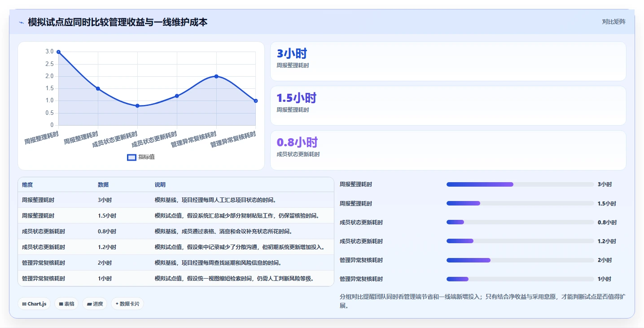The image size is (644, 328).
Task: Click the chart data point at 1.5
Action: point(98,88)
